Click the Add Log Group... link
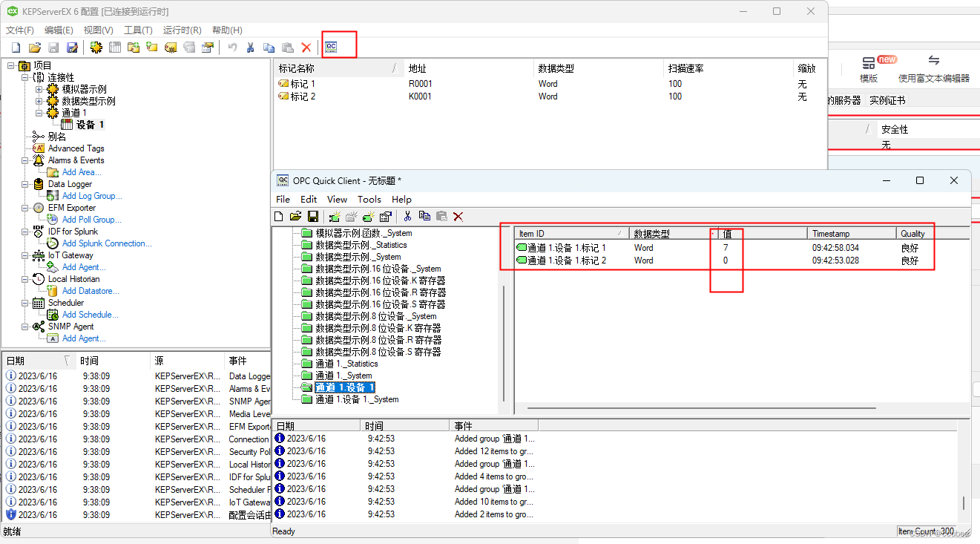Image resolution: width=980 pixels, height=544 pixels. click(x=92, y=196)
